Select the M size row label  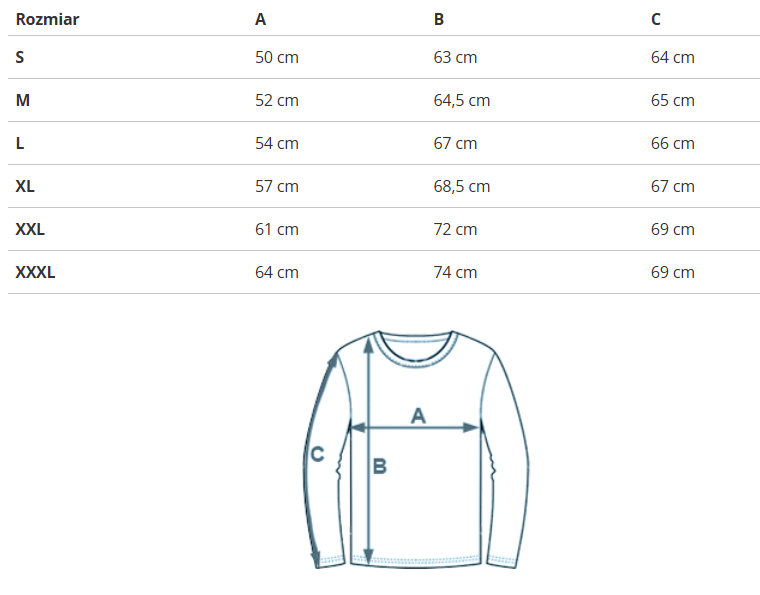point(22,100)
